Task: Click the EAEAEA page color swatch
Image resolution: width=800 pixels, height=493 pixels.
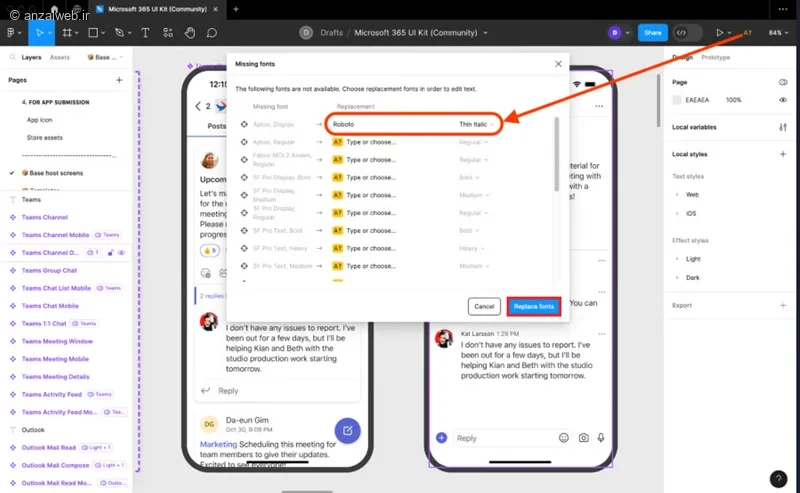Action: coord(678,100)
